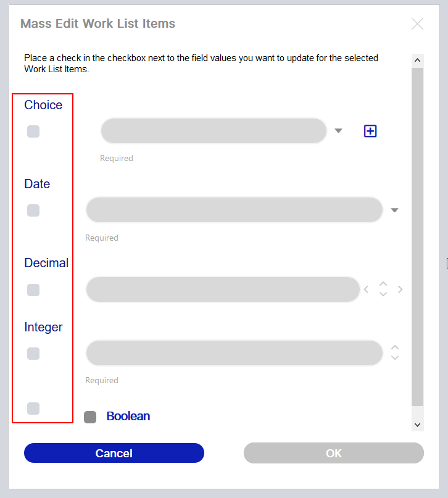Tick the update checkbox left of Boolean
This screenshot has height=498, width=448.
[x=33, y=409]
